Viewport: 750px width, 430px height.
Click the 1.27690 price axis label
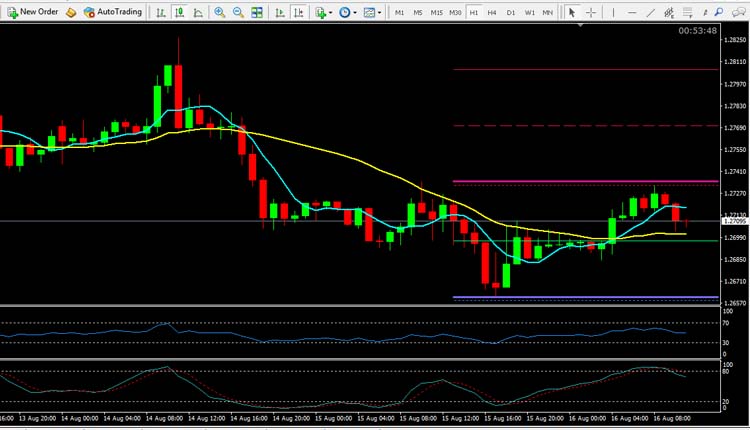pyautogui.click(x=735, y=128)
